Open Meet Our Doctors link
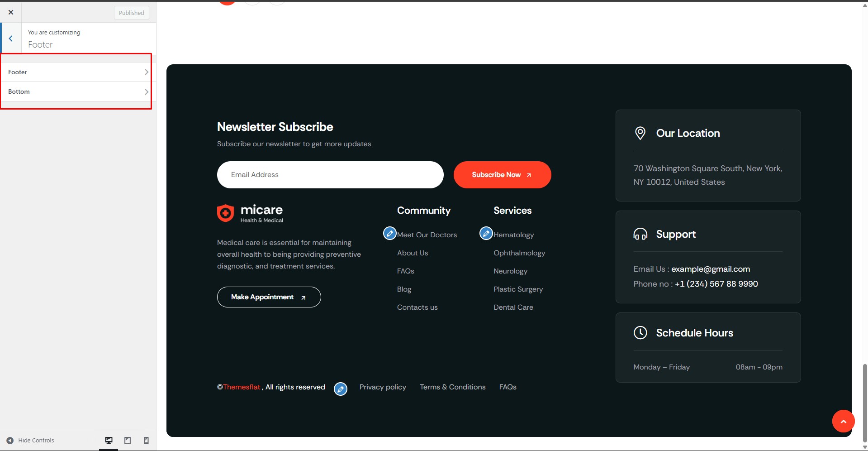868x451 pixels. coord(427,235)
